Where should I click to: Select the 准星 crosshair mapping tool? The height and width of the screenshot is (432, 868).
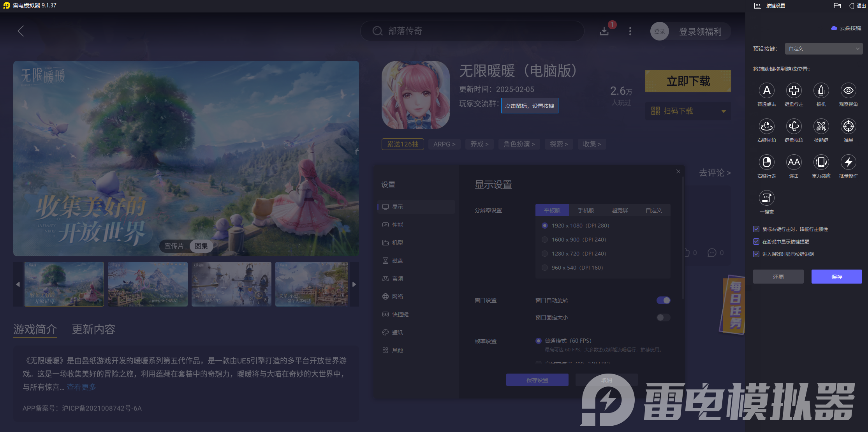[x=848, y=127]
